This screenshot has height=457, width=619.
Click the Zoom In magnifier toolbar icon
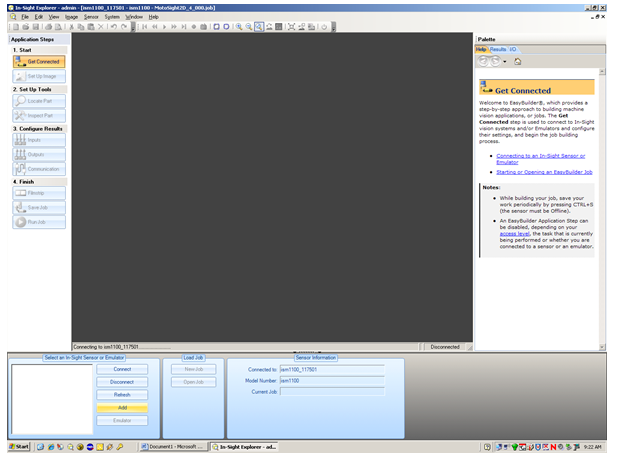pos(238,27)
